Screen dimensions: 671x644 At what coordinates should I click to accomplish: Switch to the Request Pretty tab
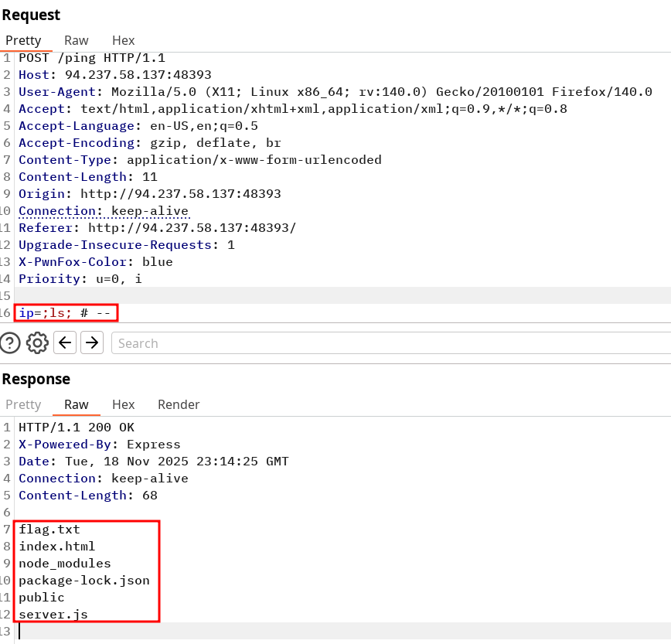coord(23,40)
